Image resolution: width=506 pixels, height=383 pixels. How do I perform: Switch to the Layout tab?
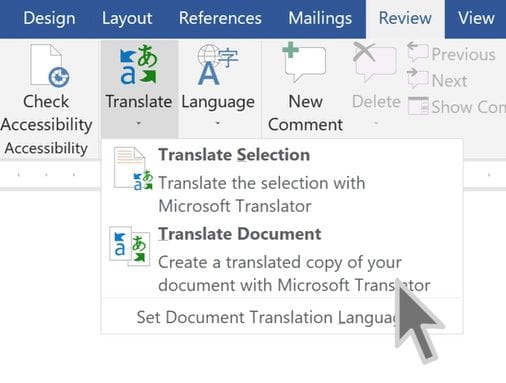(127, 18)
